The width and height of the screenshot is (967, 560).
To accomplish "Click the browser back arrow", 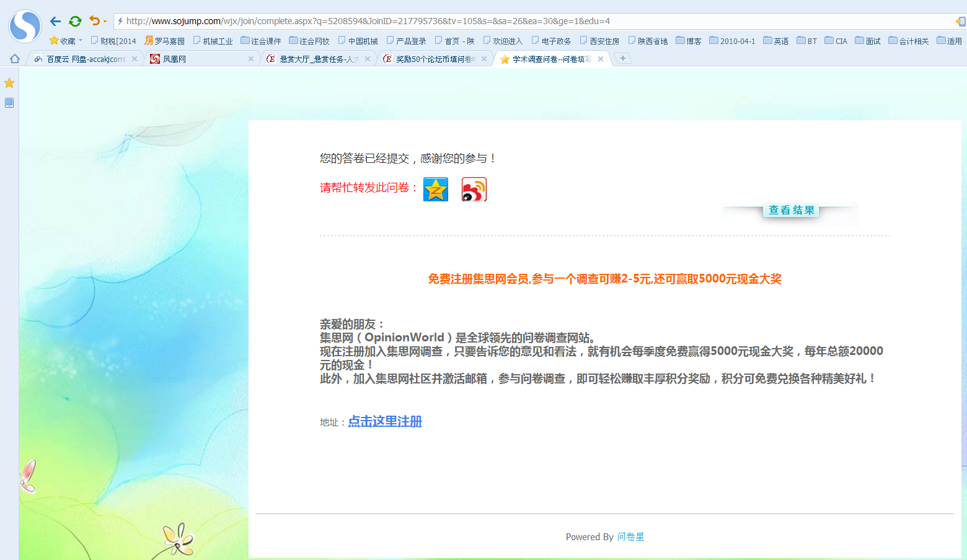I will click(55, 21).
